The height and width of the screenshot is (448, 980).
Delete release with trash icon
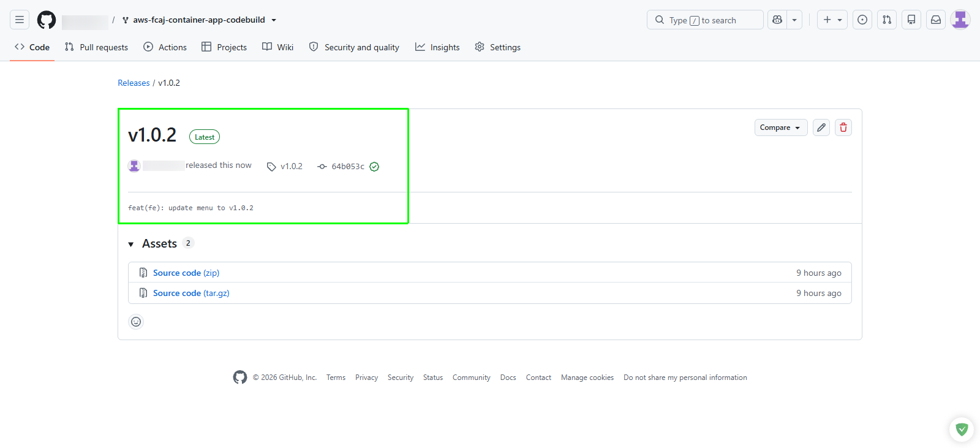click(x=843, y=127)
